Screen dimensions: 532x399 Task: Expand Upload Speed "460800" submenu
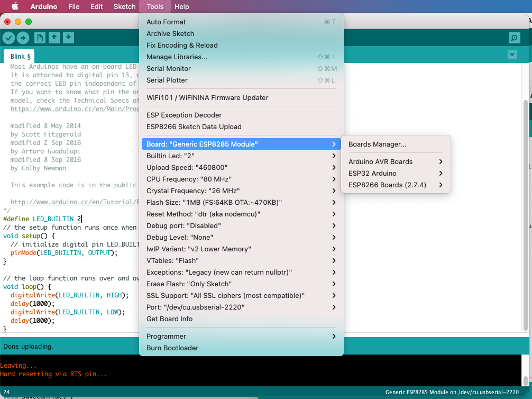[x=241, y=167]
